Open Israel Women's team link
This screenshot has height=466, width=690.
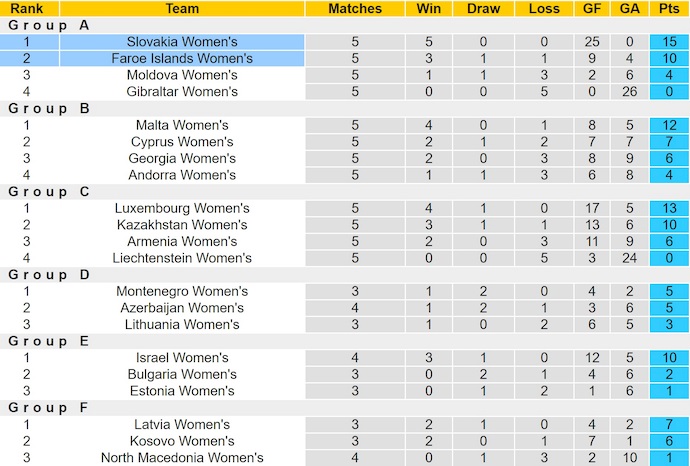tap(182, 358)
